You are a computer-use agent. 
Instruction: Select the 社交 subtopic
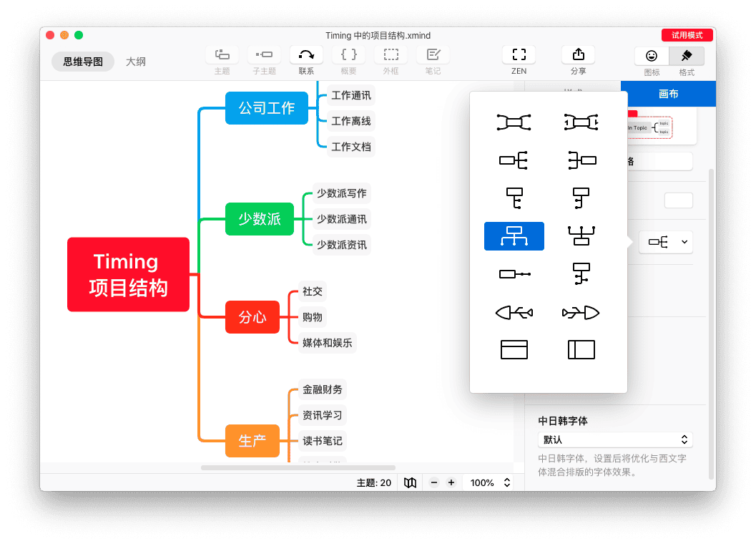click(x=313, y=291)
